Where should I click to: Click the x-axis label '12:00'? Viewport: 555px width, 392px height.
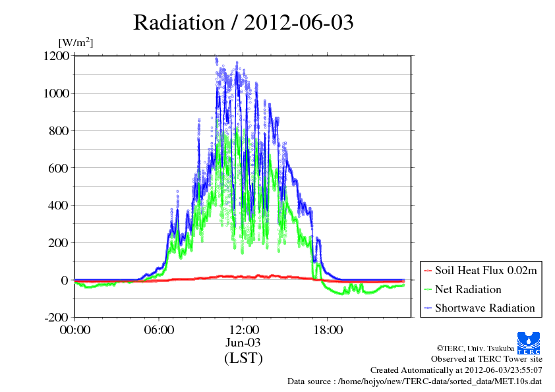click(243, 330)
